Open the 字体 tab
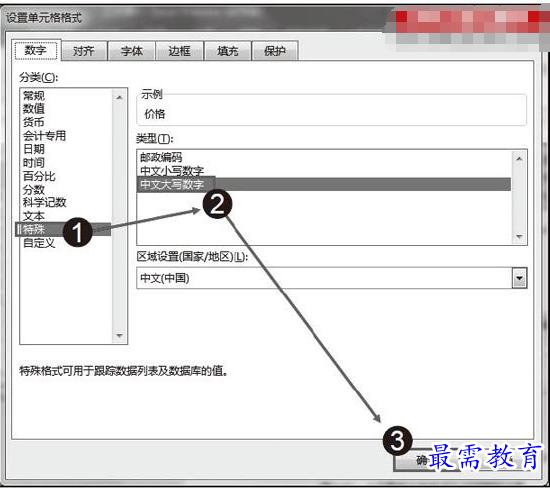Image resolution: width=550 pixels, height=488 pixels. (132, 51)
